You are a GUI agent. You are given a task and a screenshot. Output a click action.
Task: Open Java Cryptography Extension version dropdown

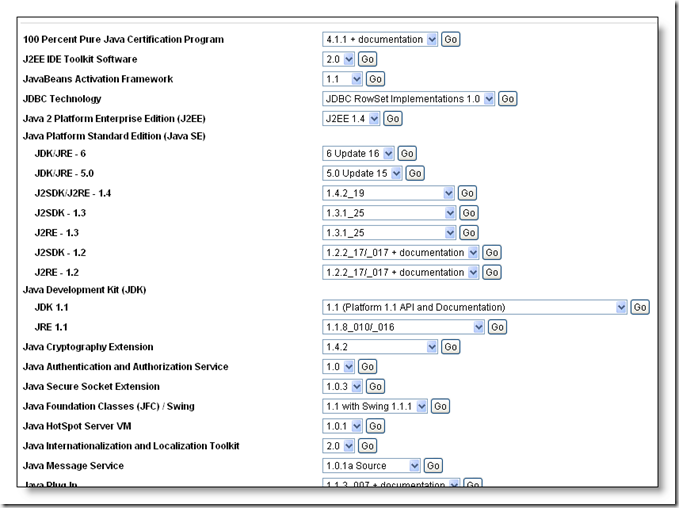(380, 347)
